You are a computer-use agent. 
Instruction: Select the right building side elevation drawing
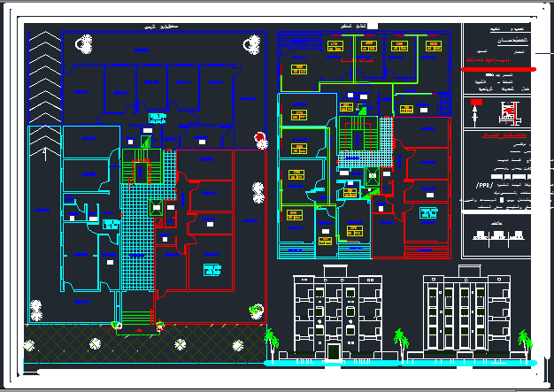466,312
